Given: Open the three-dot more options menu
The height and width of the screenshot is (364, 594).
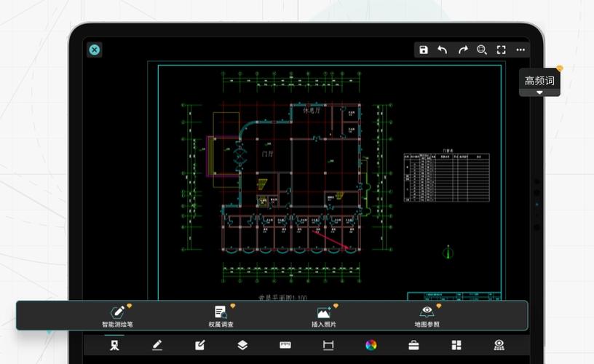Looking at the screenshot, I should click(520, 50).
